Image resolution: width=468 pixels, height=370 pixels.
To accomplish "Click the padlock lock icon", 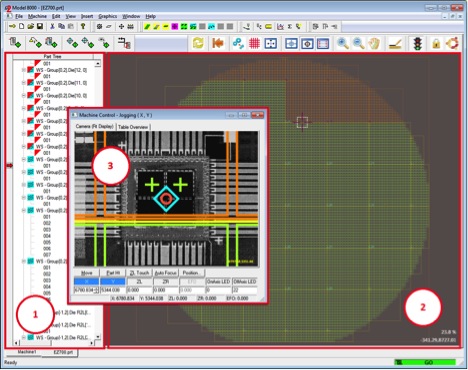I will [436, 44].
